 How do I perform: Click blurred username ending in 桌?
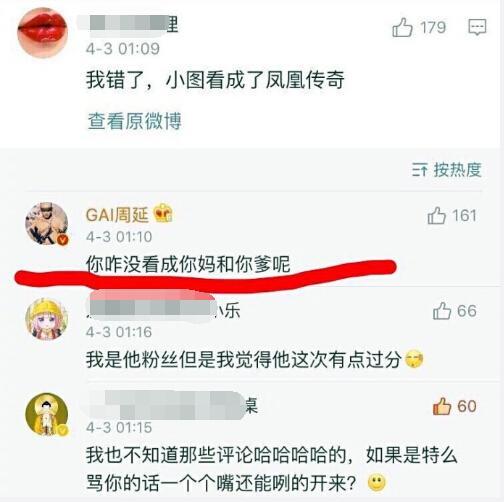172,406
